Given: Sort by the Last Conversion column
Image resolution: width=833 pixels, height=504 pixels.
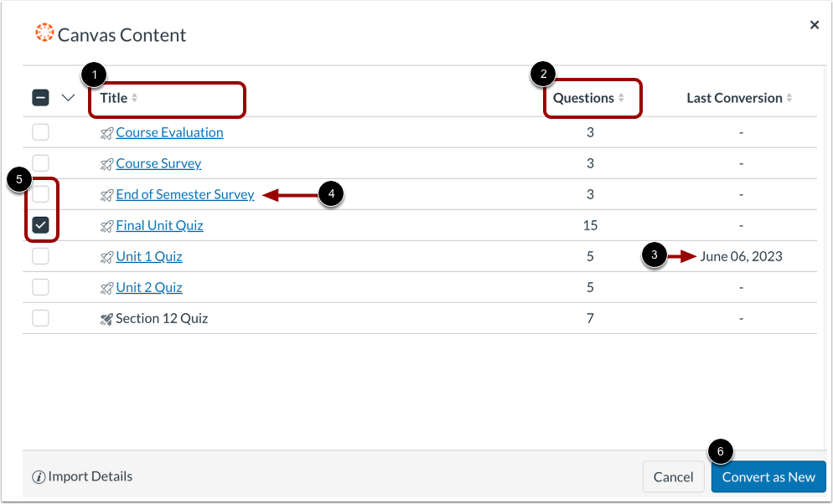Looking at the screenshot, I should coord(733,97).
